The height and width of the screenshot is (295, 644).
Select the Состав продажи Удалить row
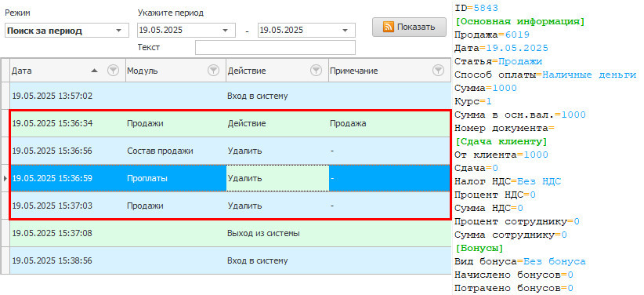pyautogui.click(x=230, y=151)
